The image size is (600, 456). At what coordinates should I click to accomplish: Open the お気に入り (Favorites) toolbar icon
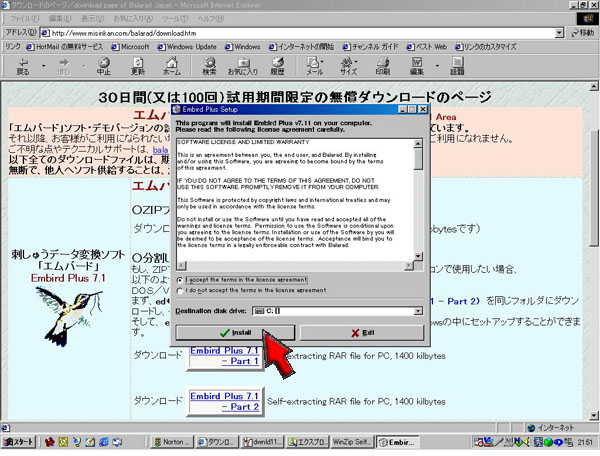click(243, 66)
